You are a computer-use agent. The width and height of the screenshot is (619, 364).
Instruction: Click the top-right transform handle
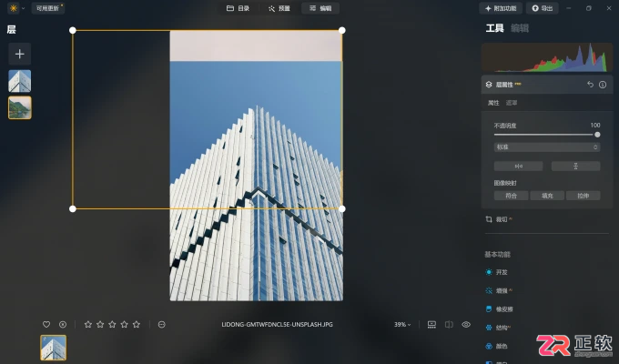pos(342,30)
